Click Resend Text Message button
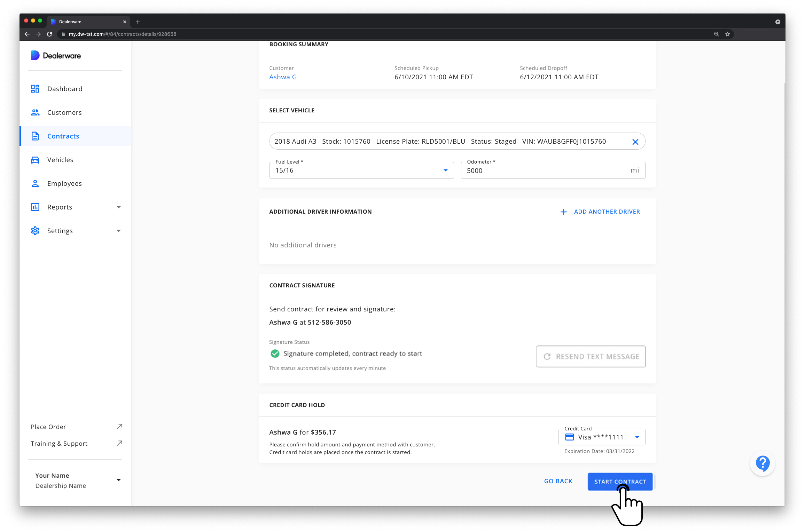 [x=591, y=356]
